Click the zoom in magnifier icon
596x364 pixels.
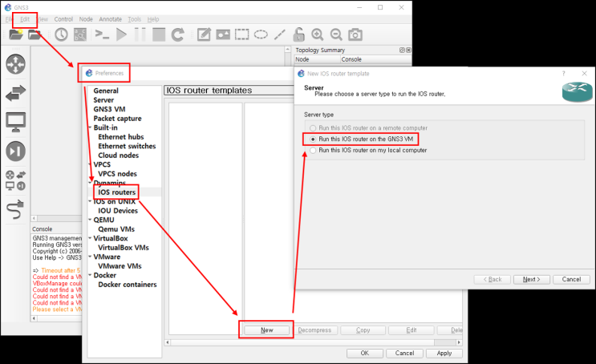click(318, 34)
